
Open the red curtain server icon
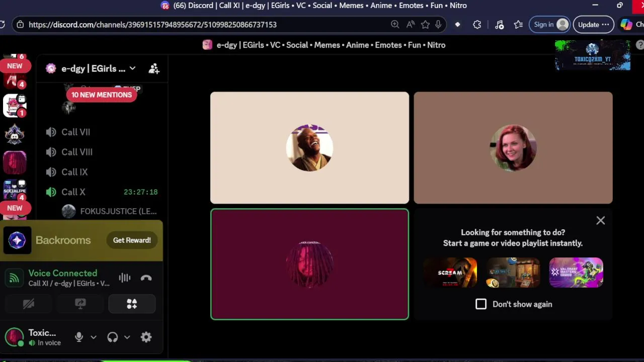(x=15, y=162)
